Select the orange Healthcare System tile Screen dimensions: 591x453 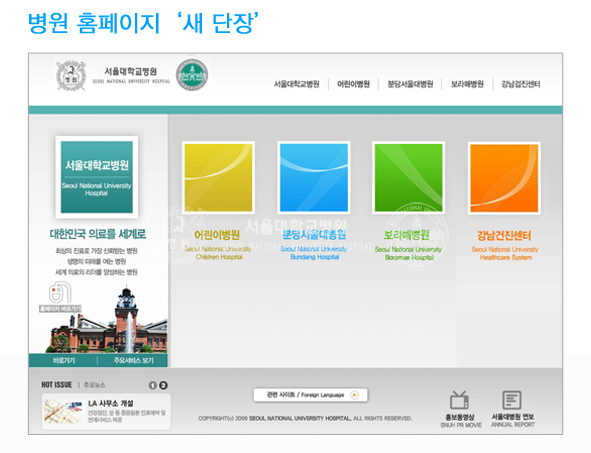[504, 178]
